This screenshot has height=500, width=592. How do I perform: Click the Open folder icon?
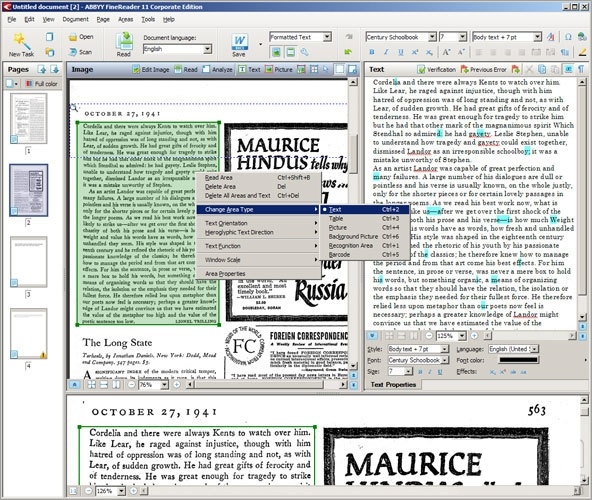[x=72, y=37]
